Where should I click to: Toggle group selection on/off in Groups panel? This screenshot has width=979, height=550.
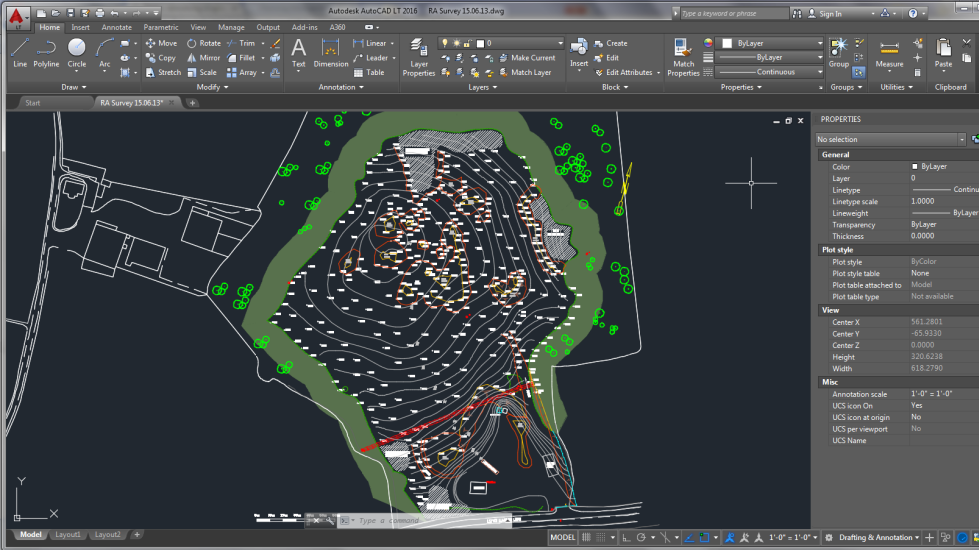click(858, 72)
